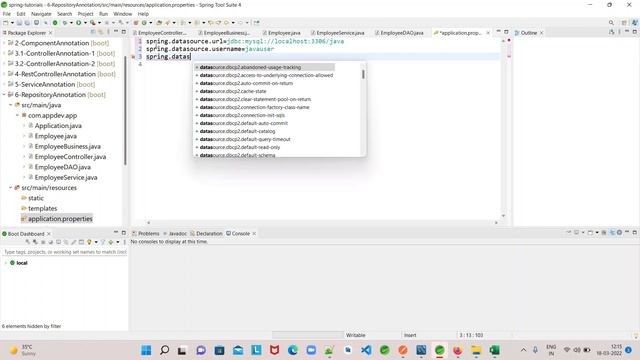Click the weather widget on taskbar
640x360 pixels.
pyautogui.click(x=22, y=350)
